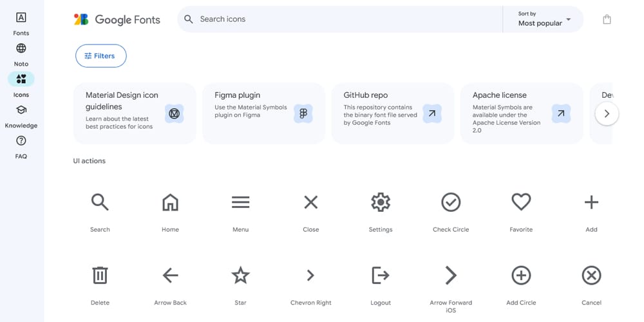Select the Delete trash can icon

coord(100,275)
